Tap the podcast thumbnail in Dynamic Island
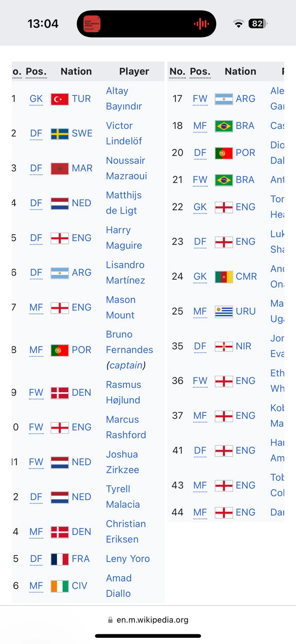This screenshot has width=296, height=644. (x=92, y=24)
